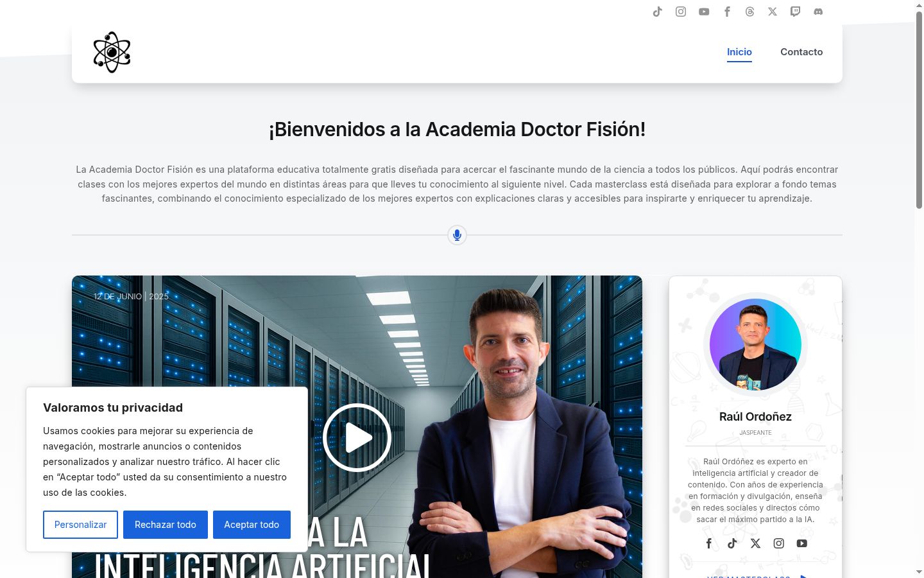Visit Raúl Ordoñez's Instagram from his card
This screenshot has height=578, width=924.
coord(778,543)
